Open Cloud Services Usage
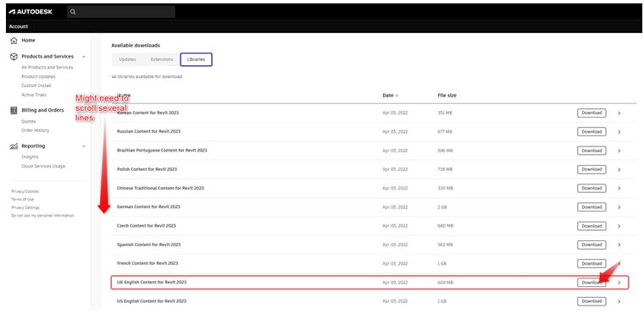This screenshot has height=319, width=644. tap(43, 166)
